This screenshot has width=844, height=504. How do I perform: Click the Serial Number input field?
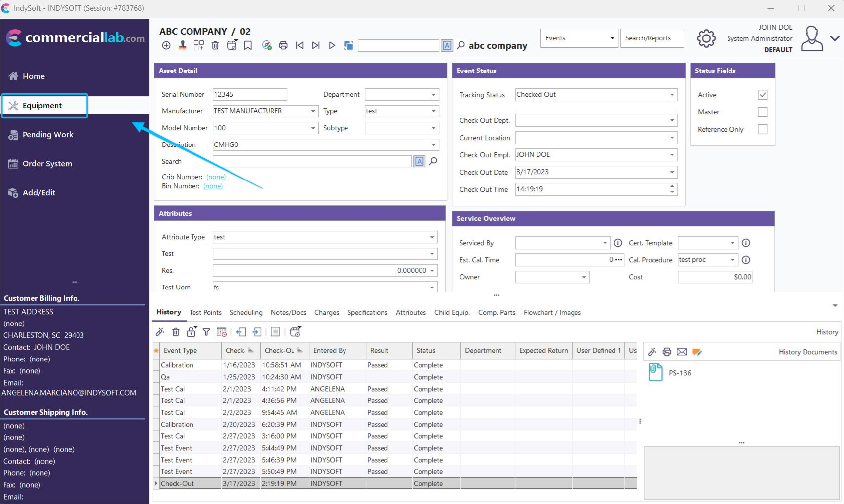(249, 95)
